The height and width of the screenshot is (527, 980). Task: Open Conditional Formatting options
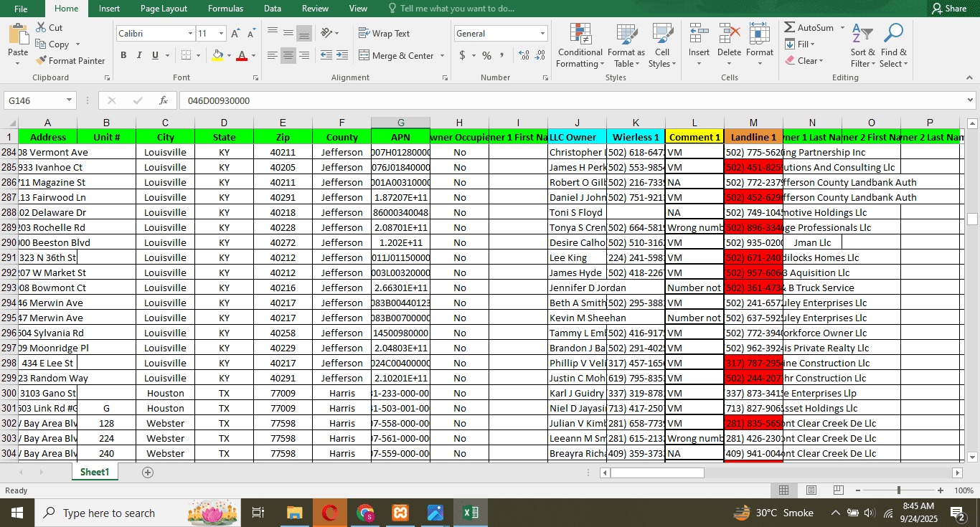[580, 46]
